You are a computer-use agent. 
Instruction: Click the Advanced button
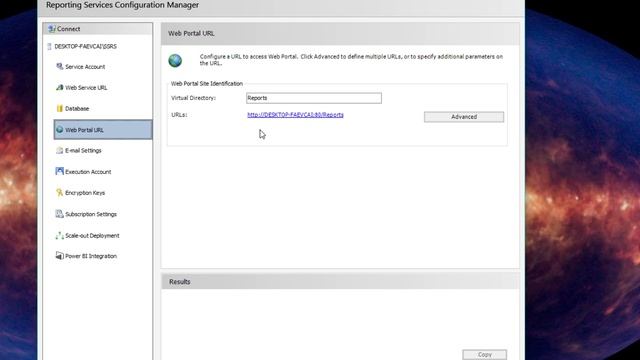click(464, 117)
